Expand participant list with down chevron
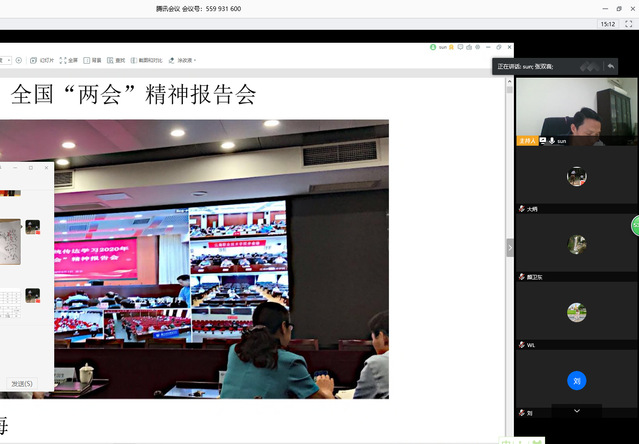Viewport: 639px width, 444px height. coord(576,411)
